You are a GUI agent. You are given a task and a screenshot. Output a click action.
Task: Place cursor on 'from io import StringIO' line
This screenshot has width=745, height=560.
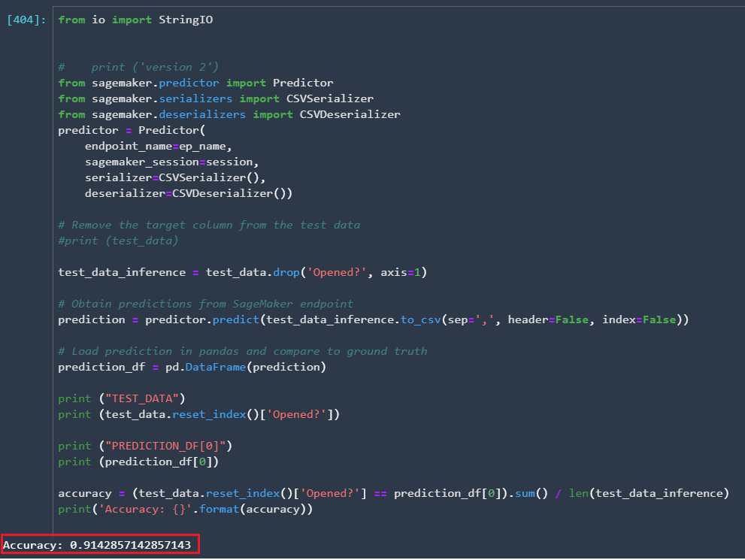pyautogui.click(x=135, y=20)
